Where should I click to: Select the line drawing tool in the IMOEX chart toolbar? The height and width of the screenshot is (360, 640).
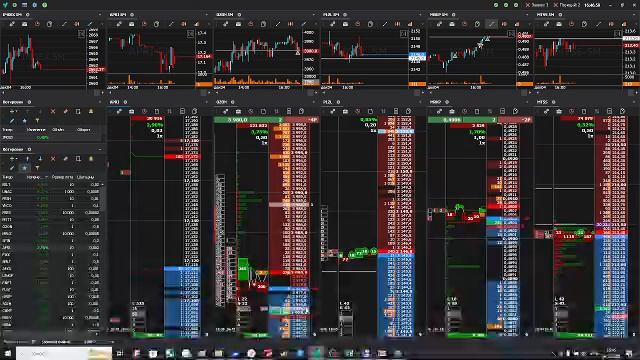(64, 24)
